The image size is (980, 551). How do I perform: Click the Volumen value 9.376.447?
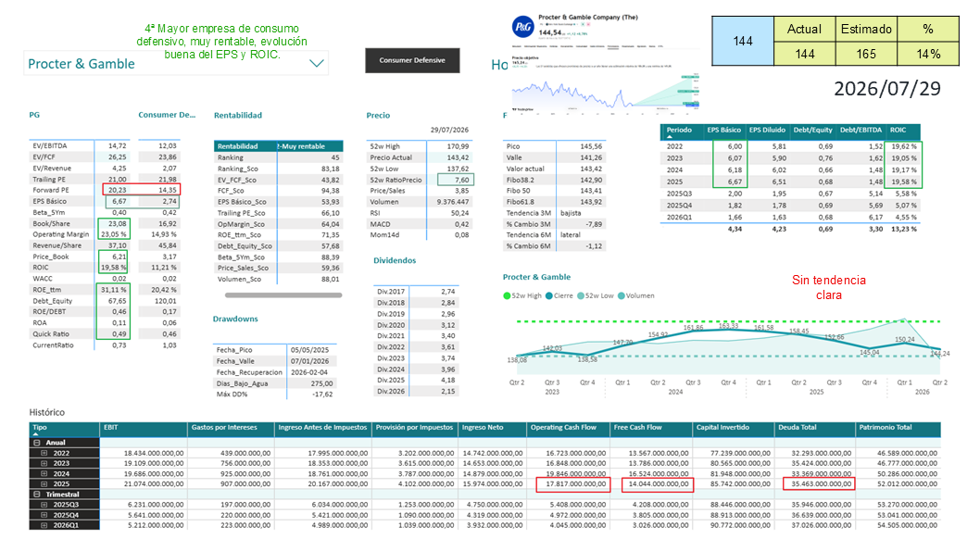(x=453, y=203)
